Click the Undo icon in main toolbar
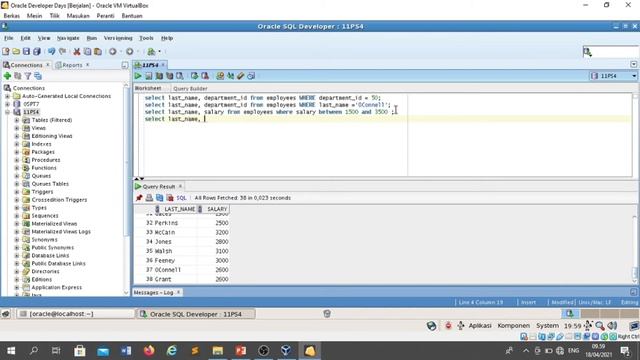640x360 pixels. coord(51,51)
